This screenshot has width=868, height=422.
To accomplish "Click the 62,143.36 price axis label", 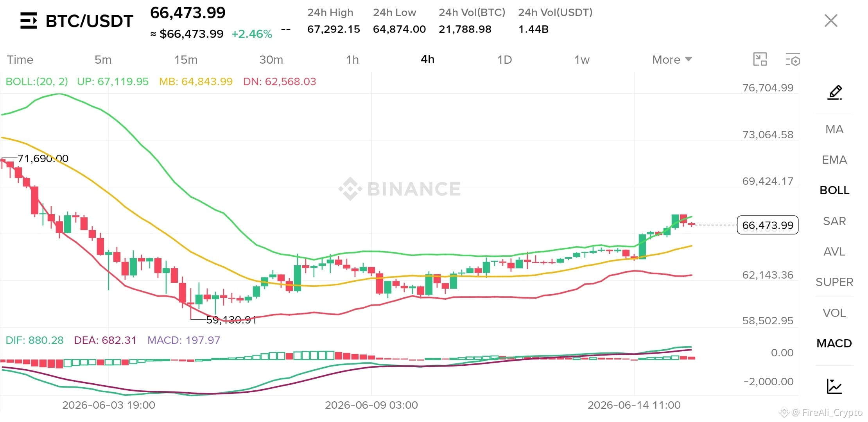I will click(x=768, y=275).
